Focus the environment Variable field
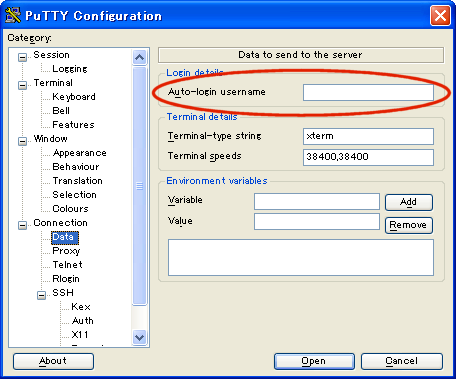456x379 pixels. coord(317,201)
